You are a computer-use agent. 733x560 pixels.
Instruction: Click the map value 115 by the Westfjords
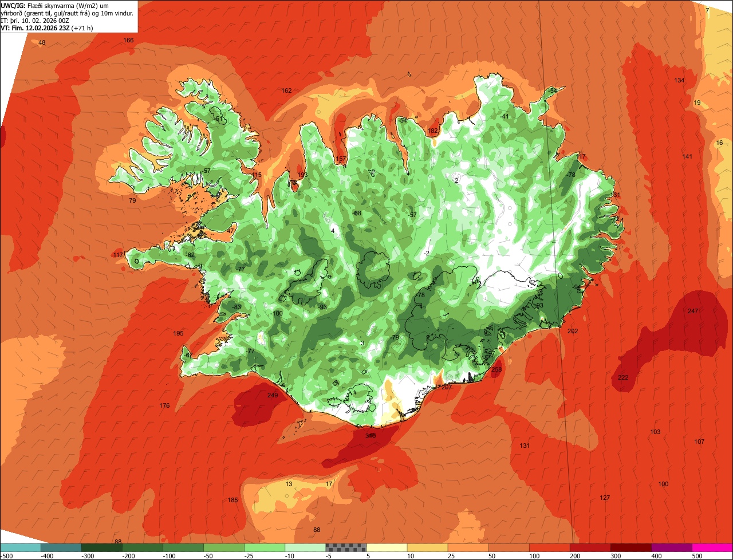pyautogui.click(x=257, y=175)
